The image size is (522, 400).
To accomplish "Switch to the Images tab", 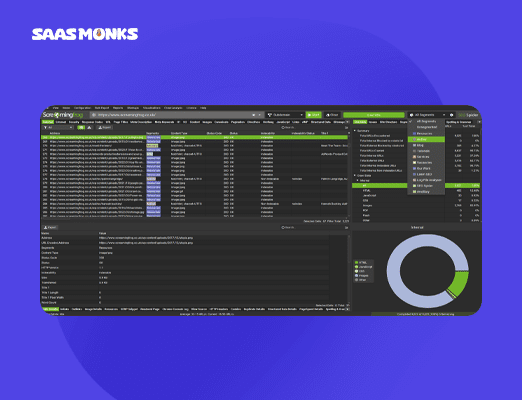I will 207,122.
